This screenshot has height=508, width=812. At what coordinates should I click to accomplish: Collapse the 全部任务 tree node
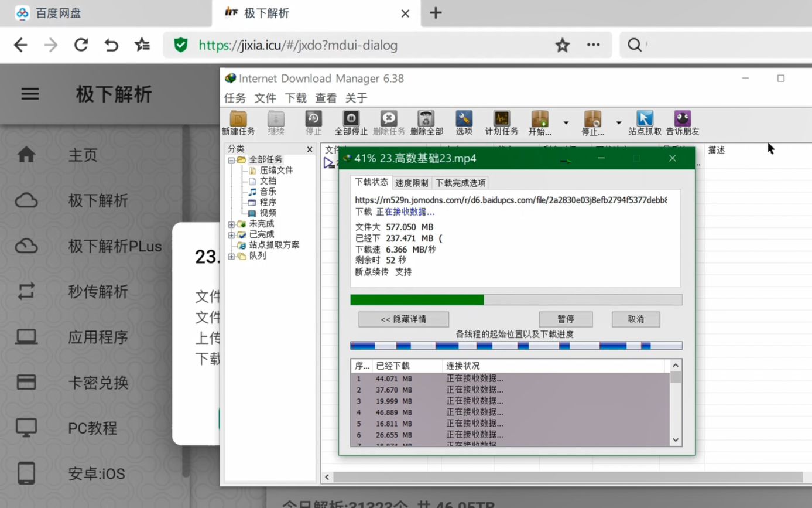231,160
